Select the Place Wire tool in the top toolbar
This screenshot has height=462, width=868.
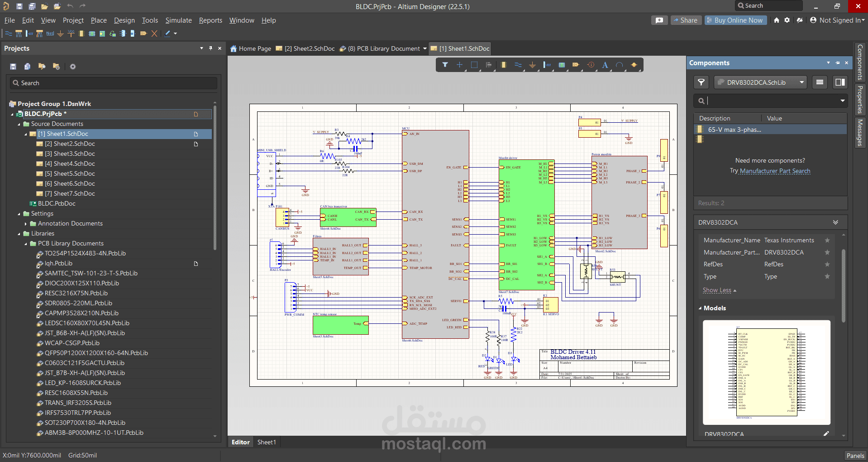click(9, 34)
